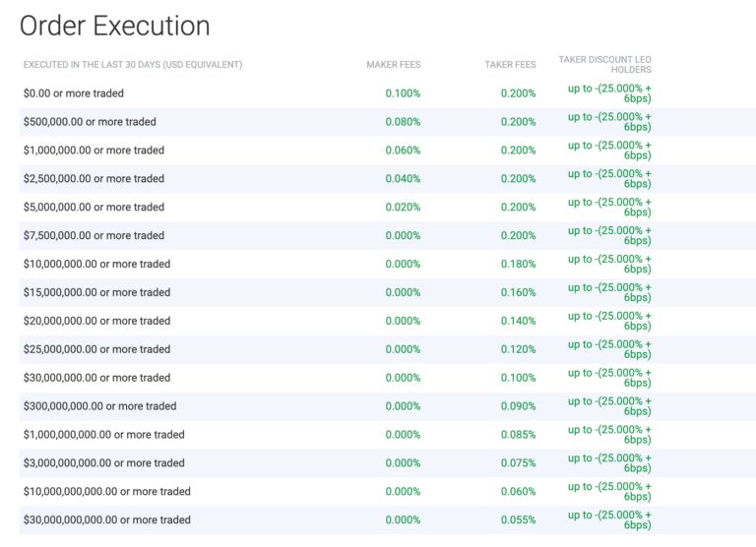Screen dimensions: 756x547
Task: Click the 0.085% taker fee value
Action: coord(519,435)
